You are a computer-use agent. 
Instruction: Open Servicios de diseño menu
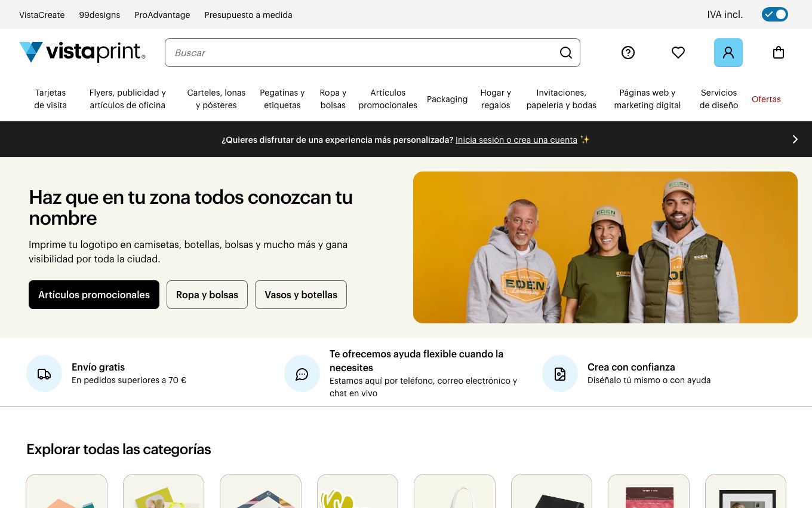point(719,99)
